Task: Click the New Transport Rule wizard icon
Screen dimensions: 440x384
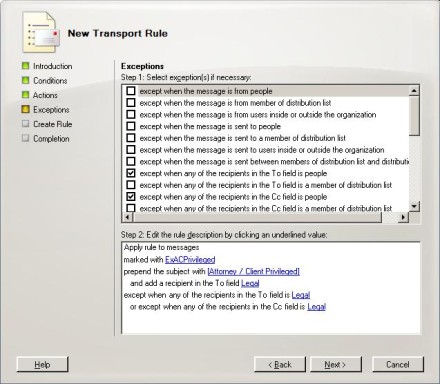Action: tap(41, 32)
